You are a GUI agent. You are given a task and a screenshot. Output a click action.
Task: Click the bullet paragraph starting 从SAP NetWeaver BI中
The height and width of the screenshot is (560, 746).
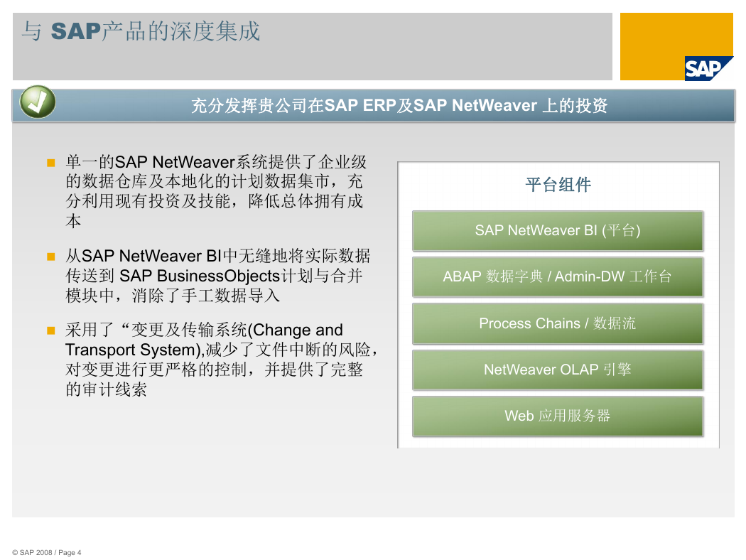click(x=217, y=276)
